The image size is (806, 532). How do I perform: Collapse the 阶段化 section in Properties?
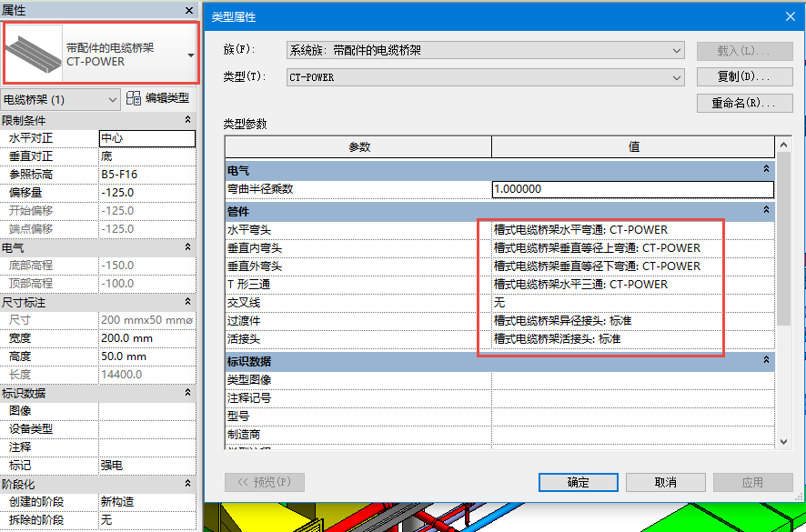click(188, 484)
